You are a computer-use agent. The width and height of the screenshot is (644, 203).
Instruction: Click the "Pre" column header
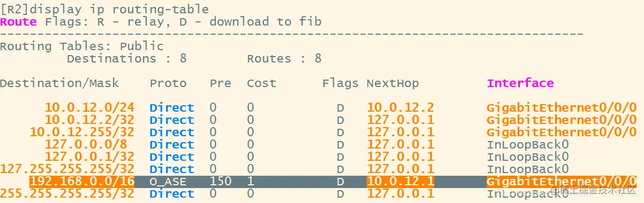221,83
